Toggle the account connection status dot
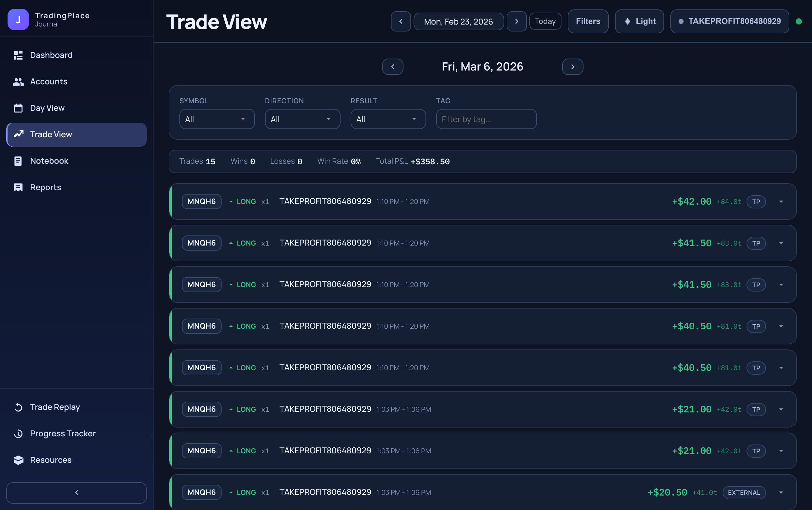 (799, 21)
